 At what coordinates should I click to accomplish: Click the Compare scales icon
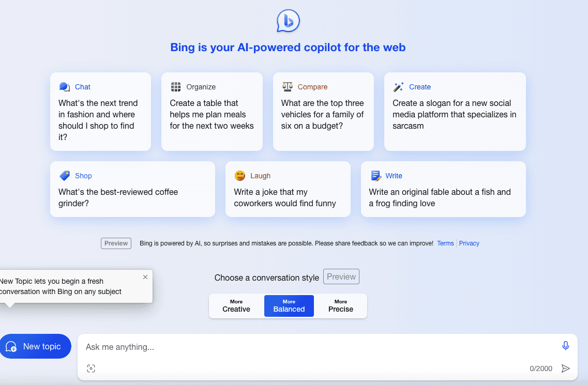tap(287, 87)
